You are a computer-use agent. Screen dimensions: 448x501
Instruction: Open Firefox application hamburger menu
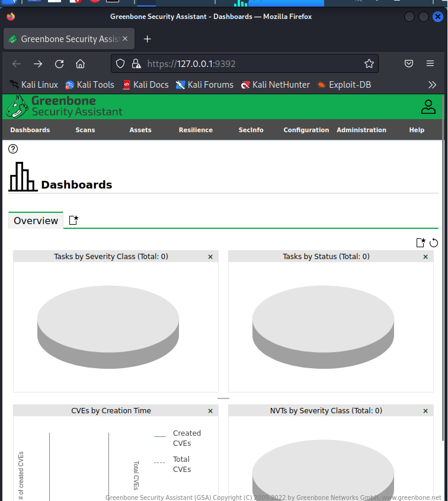(430, 63)
